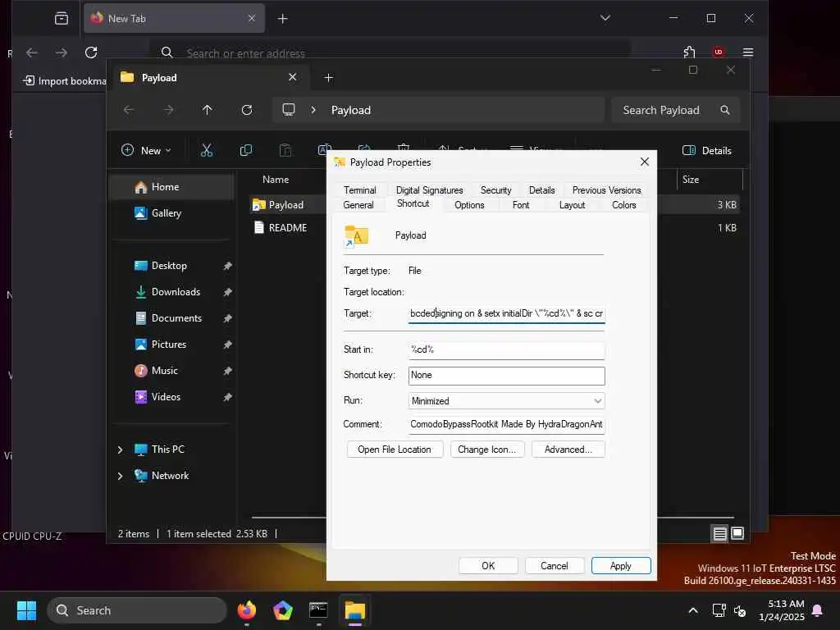Click the Change Icon button
The image size is (840, 630).
click(x=487, y=450)
